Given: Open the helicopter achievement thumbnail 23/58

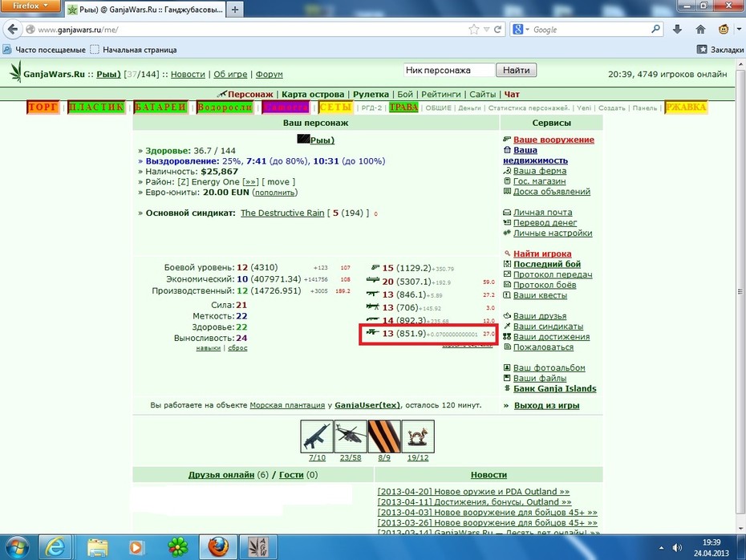Looking at the screenshot, I should (x=351, y=436).
